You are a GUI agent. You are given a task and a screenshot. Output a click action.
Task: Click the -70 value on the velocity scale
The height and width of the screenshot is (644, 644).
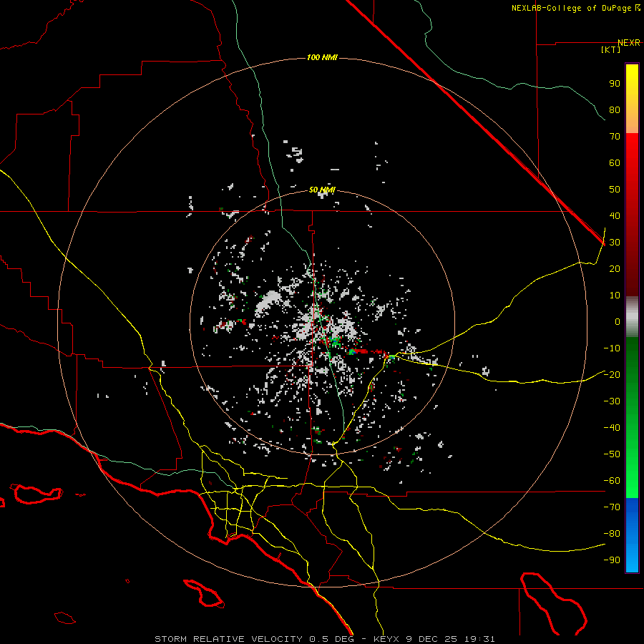[x=612, y=507]
